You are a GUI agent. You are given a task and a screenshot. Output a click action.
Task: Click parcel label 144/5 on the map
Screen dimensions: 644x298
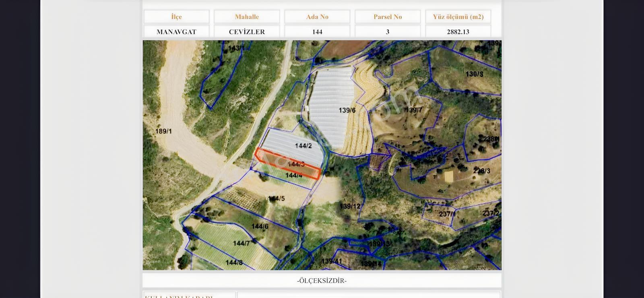click(x=277, y=199)
